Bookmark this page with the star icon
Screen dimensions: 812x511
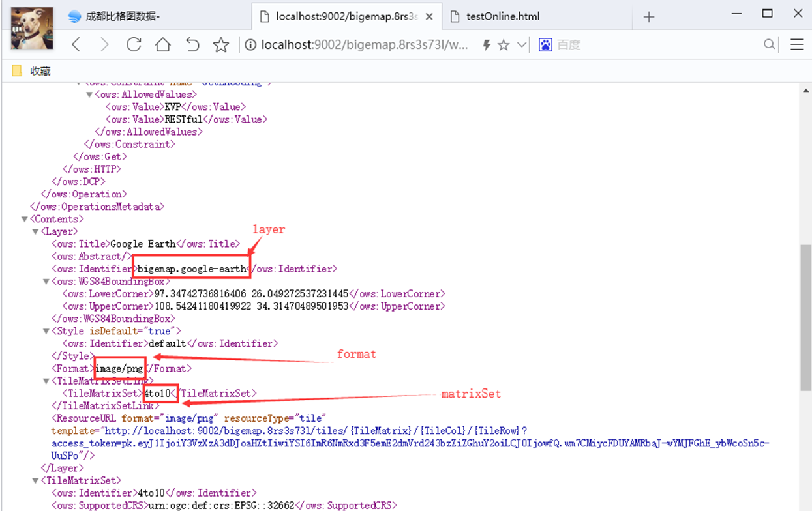pos(221,44)
